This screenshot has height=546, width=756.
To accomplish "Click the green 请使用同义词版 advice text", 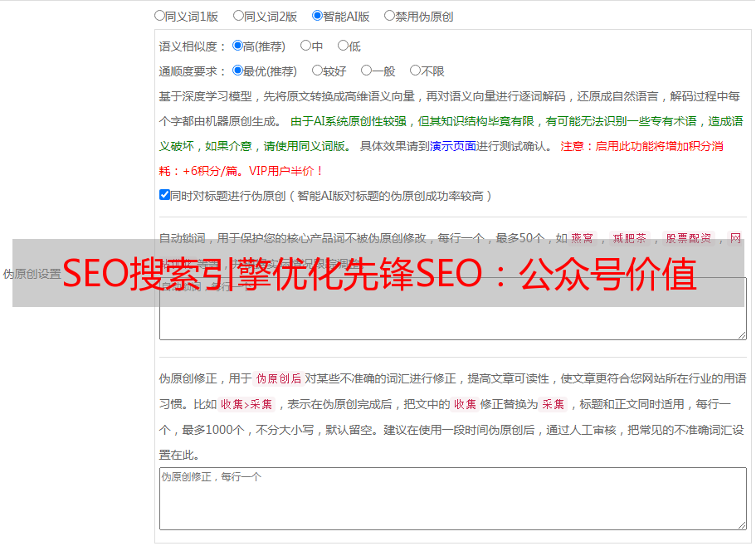I will 305,146.
